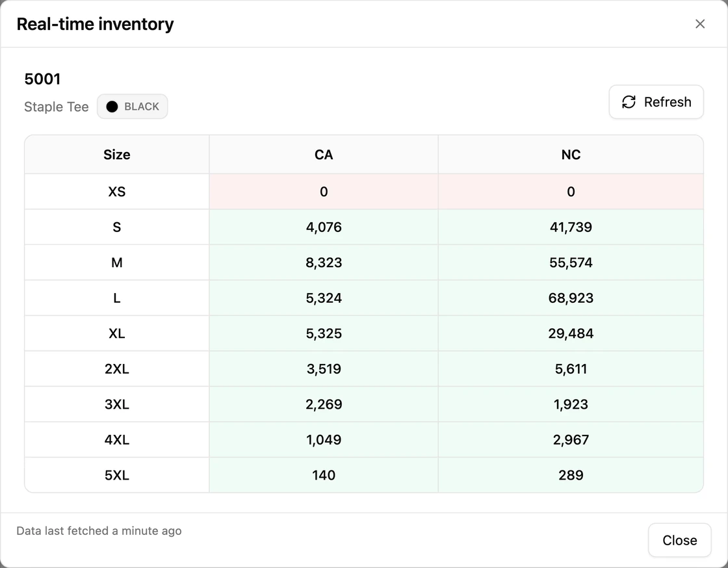This screenshot has height=568, width=728.
Task: Click the 8,323 cell
Action: click(324, 263)
